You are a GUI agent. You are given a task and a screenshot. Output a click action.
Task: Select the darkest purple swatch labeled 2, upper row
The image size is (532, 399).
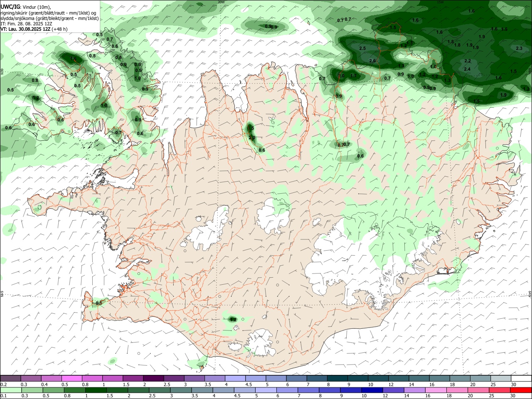click(153, 378)
